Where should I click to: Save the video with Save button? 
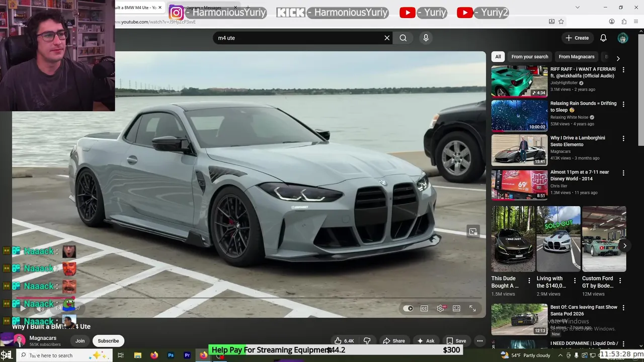[x=456, y=341]
